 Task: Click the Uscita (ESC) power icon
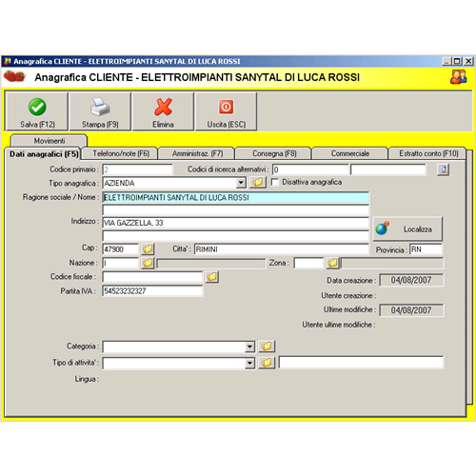(x=226, y=107)
